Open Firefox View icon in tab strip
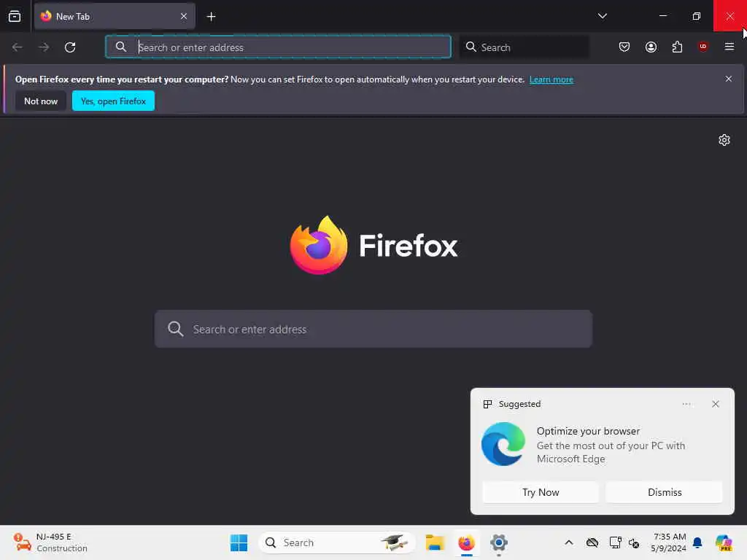The image size is (747, 560). 15,16
